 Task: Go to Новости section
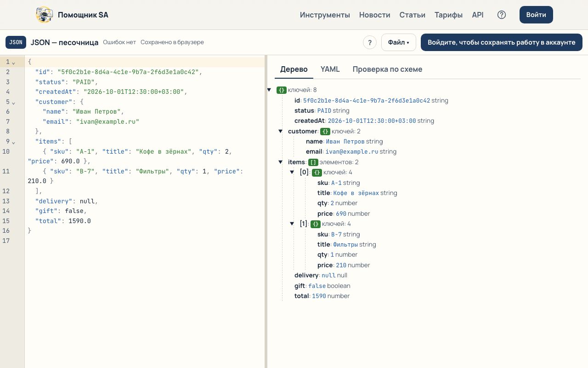click(x=374, y=15)
